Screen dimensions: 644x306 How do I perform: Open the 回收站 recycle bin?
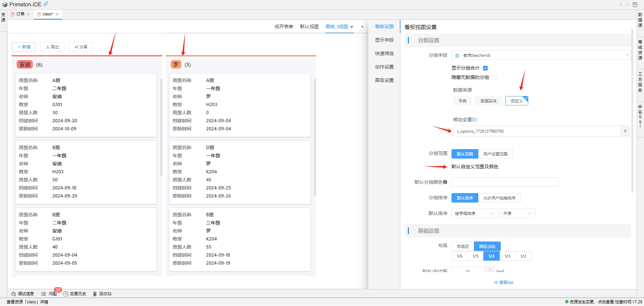[x=102, y=294]
